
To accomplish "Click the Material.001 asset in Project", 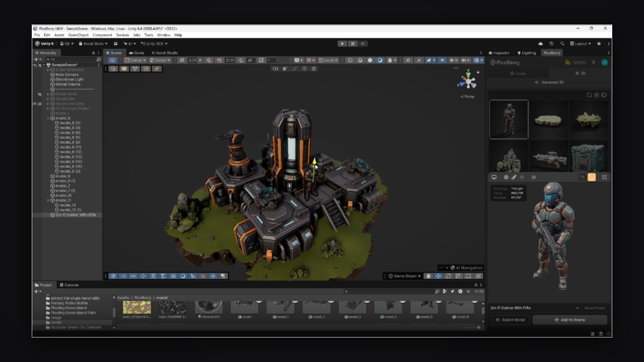I will (x=209, y=310).
